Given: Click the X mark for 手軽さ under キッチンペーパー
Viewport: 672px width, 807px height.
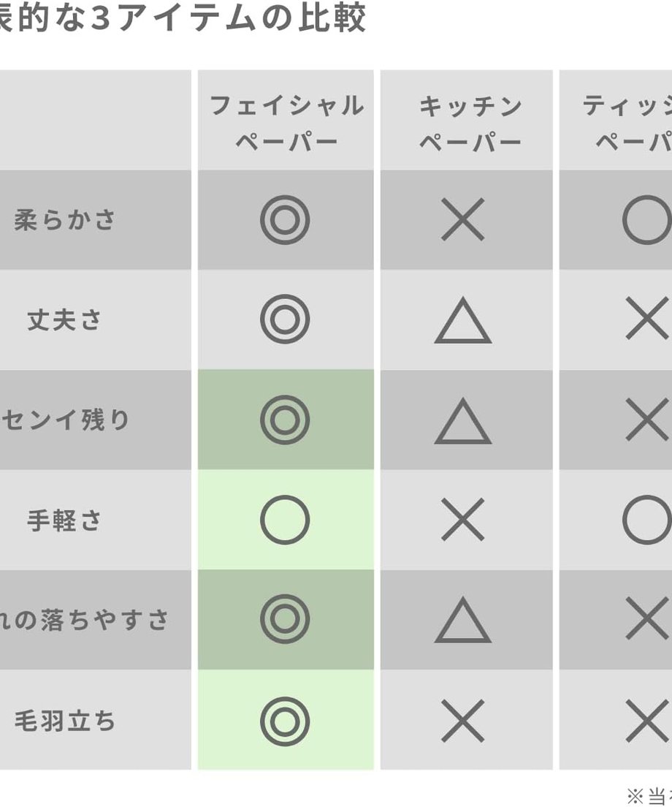Looking at the screenshot, I should click(463, 519).
